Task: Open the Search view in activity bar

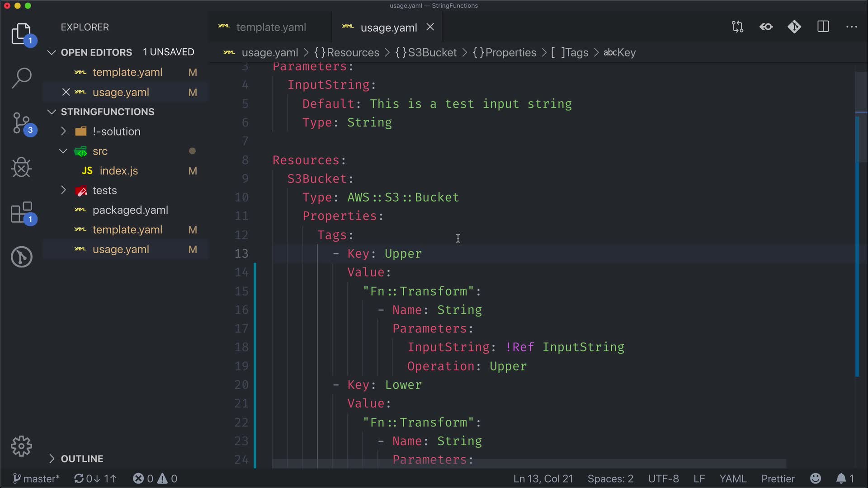Action: 21,78
